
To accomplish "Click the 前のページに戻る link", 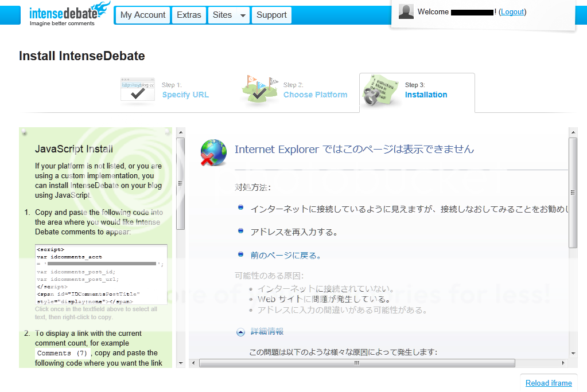I will point(286,256).
